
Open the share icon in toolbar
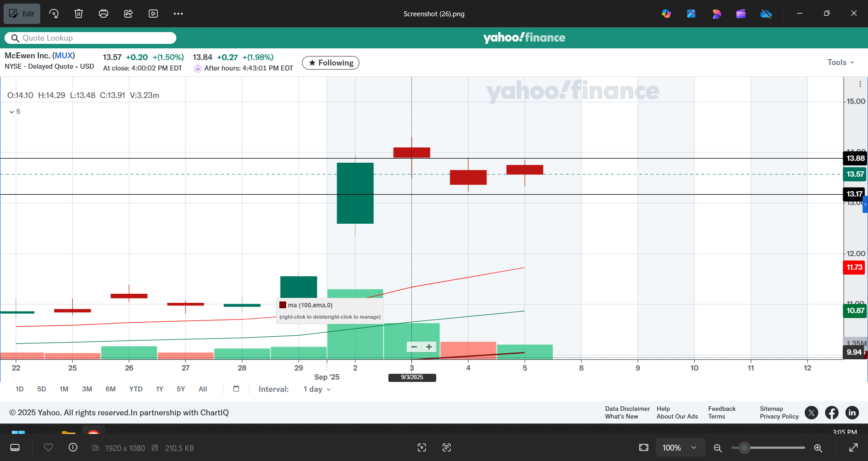[x=128, y=14]
